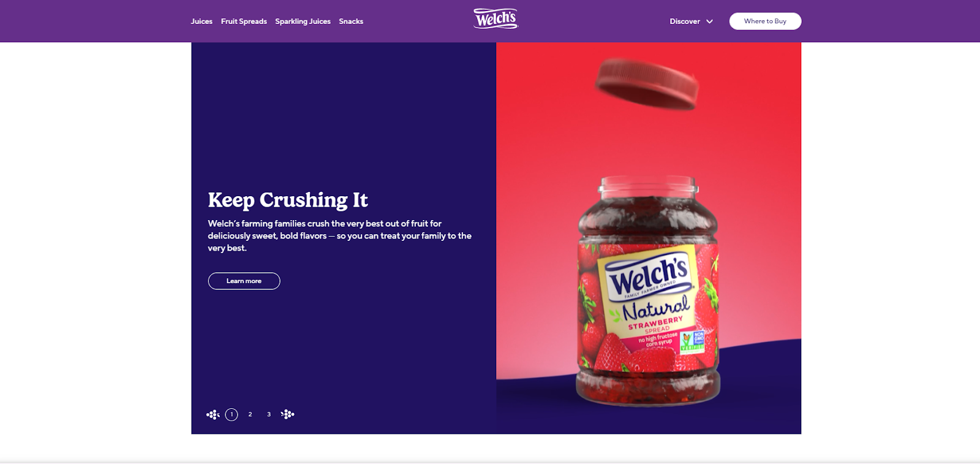Open the Discover menu label

pos(685,21)
